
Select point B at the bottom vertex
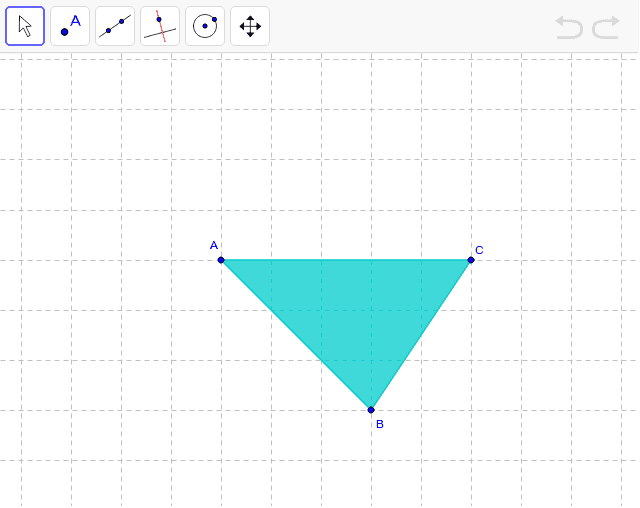tap(371, 410)
